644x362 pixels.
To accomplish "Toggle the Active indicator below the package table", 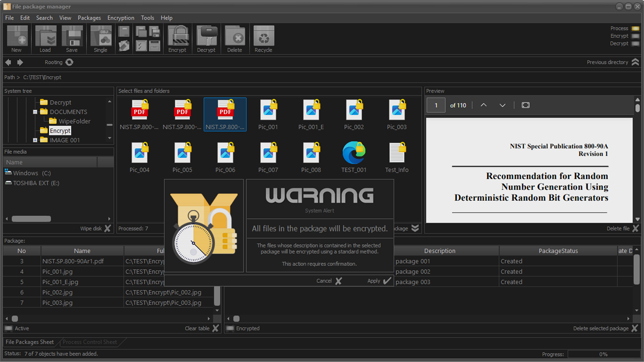I will (x=8, y=328).
